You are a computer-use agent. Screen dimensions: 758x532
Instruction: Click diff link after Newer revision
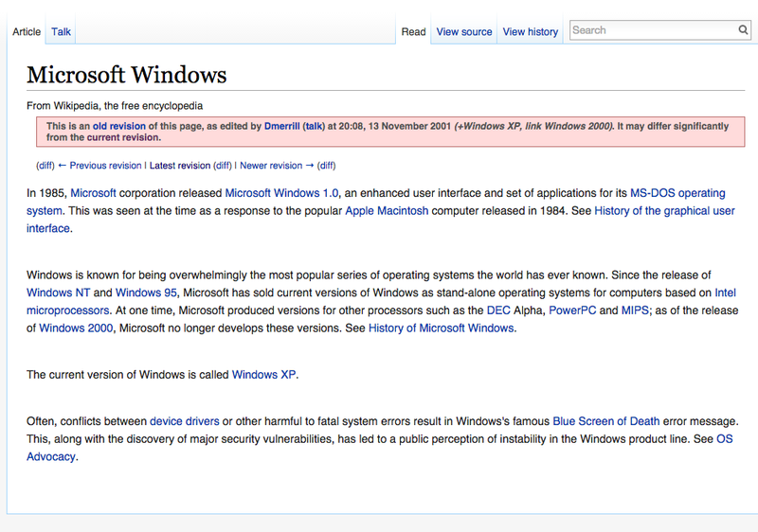pyautogui.click(x=326, y=166)
